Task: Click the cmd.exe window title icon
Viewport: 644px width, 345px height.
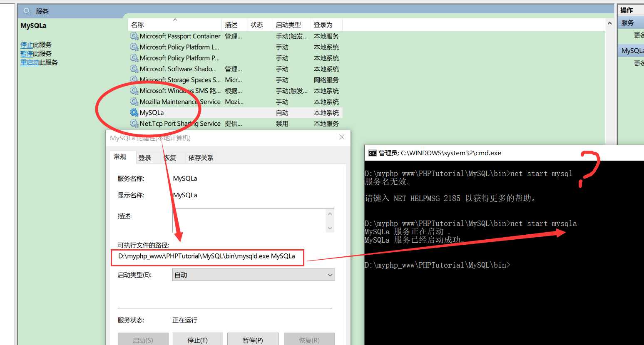Action: pos(372,153)
